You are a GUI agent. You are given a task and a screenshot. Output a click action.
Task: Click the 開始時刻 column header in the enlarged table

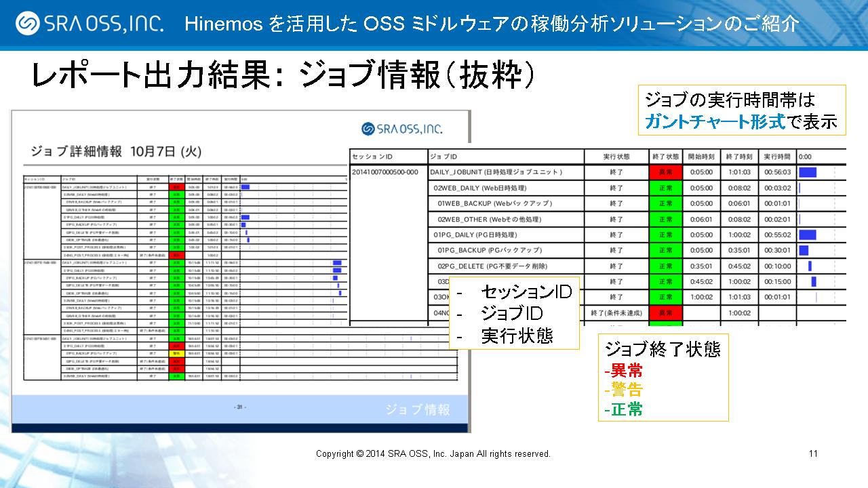tap(701, 157)
